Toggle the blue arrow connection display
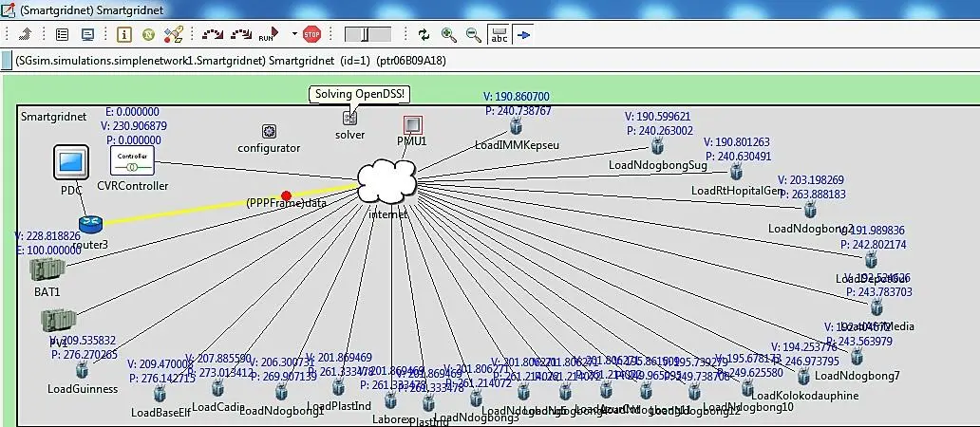980x427 pixels. click(x=523, y=35)
